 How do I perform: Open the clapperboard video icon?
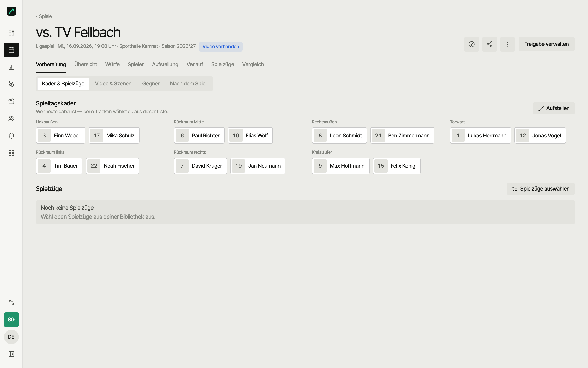[11, 101]
